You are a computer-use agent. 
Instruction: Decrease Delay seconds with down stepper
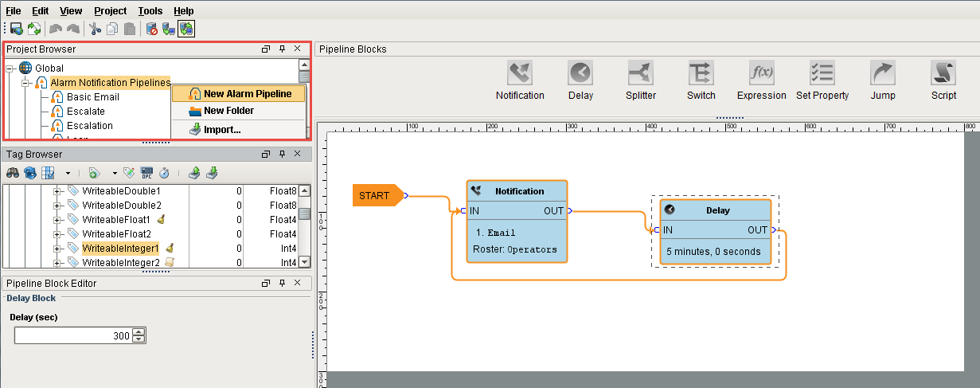(139, 340)
